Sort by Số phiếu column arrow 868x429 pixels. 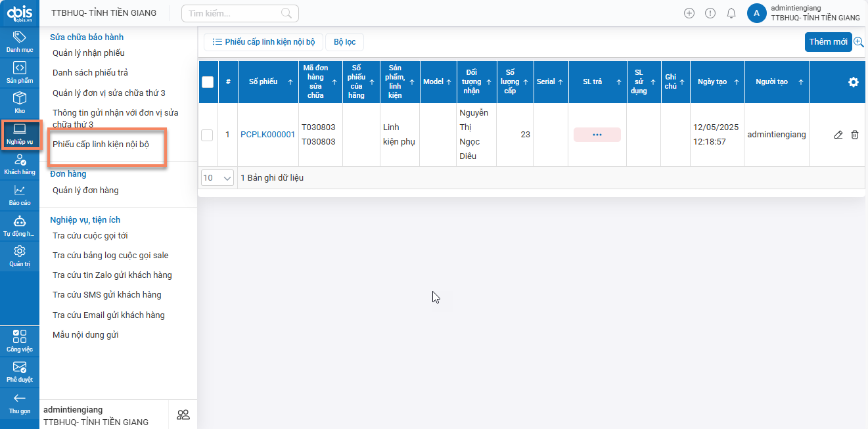point(290,82)
